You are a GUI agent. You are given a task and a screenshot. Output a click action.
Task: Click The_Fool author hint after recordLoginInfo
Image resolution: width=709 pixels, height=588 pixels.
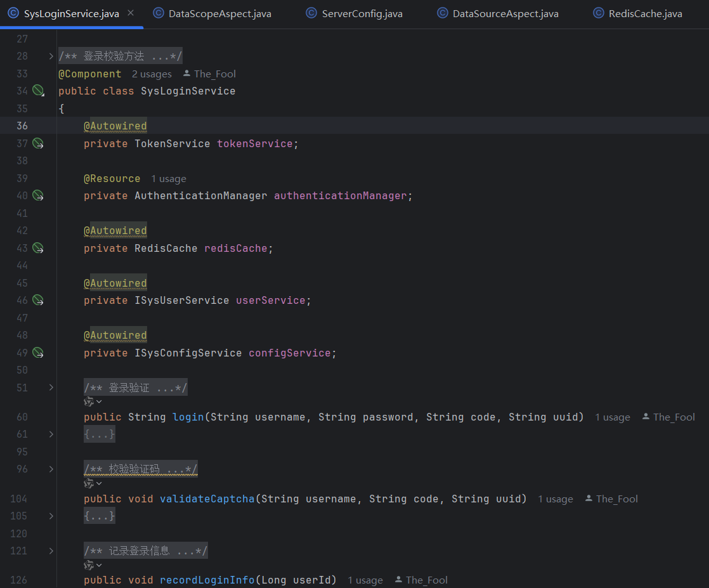pos(422,580)
